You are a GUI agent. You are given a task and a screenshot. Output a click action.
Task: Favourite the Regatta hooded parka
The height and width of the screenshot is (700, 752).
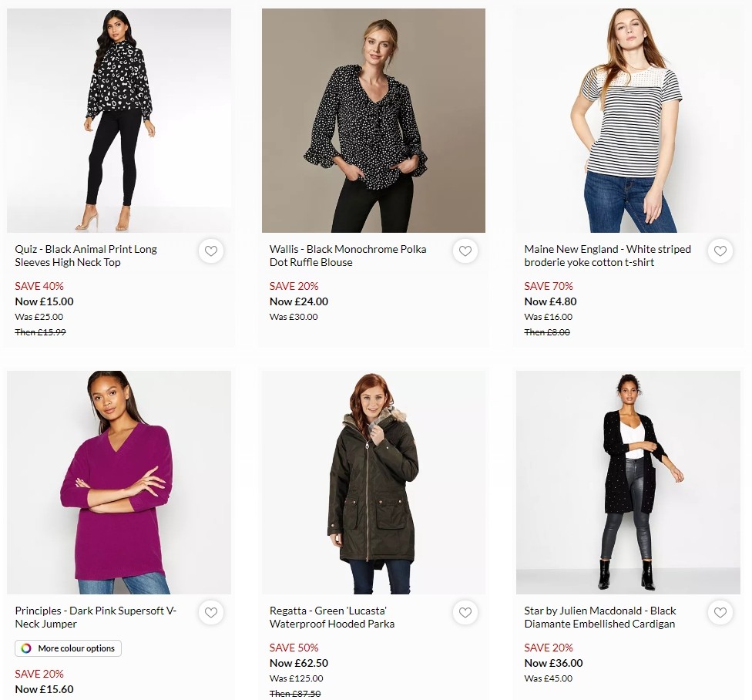465,613
